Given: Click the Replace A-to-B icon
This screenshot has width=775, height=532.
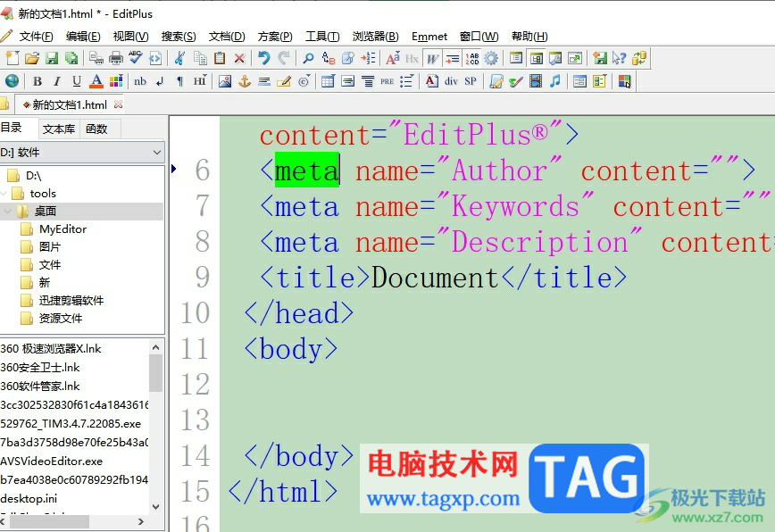Looking at the screenshot, I should [x=329, y=58].
